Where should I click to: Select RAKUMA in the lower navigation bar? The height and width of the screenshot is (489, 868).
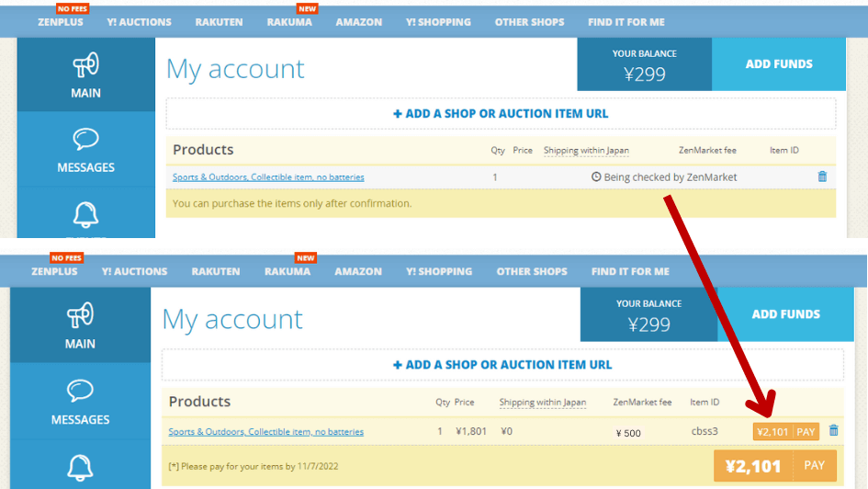pos(287,271)
